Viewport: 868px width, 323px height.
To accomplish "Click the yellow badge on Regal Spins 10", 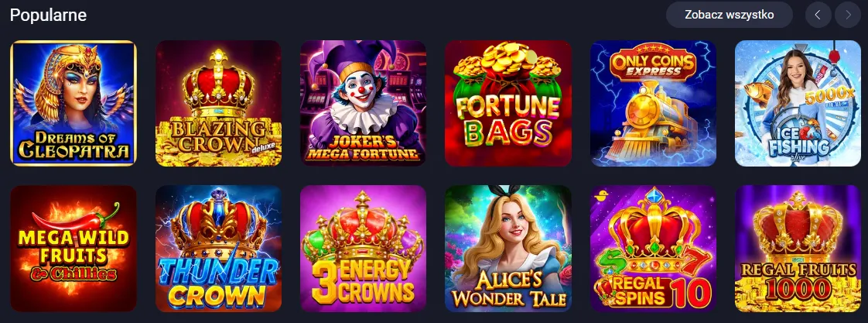I will (600, 196).
